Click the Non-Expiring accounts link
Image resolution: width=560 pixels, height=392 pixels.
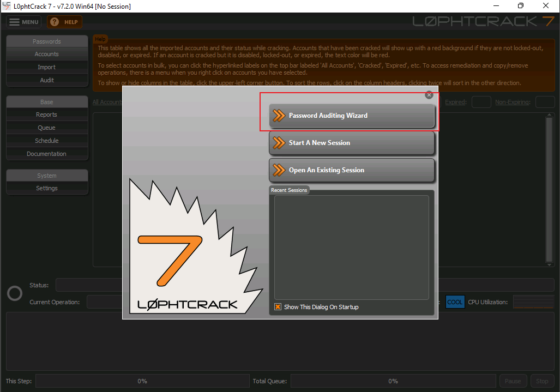pos(513,102)
